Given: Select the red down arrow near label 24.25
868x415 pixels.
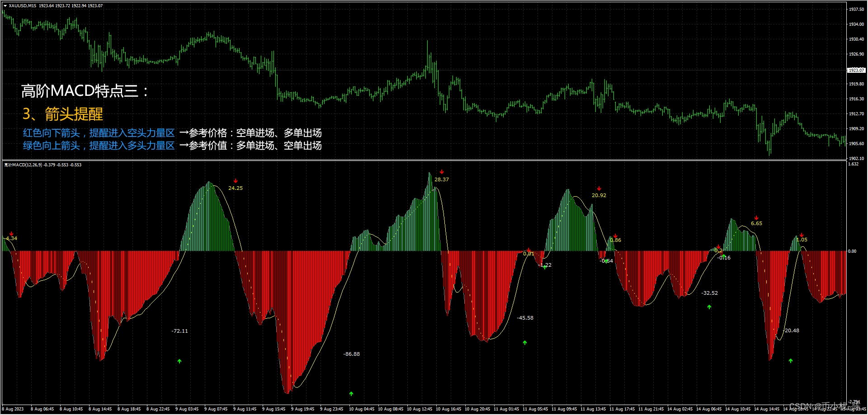Looking at the screenshot, I should coord(236,181).
